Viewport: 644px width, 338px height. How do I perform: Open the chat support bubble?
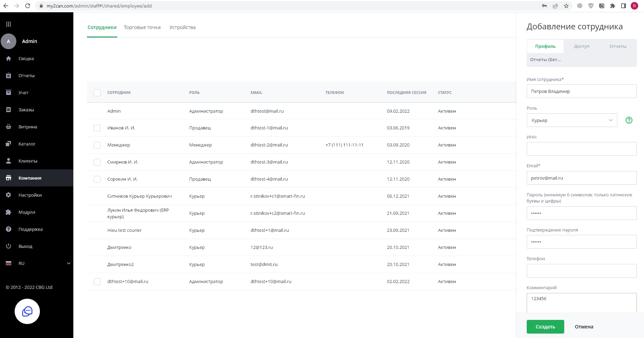coord(27,311)
